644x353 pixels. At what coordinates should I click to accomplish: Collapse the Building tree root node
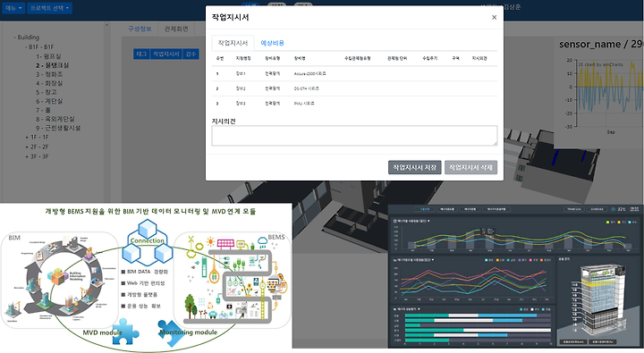coord(15,38)
